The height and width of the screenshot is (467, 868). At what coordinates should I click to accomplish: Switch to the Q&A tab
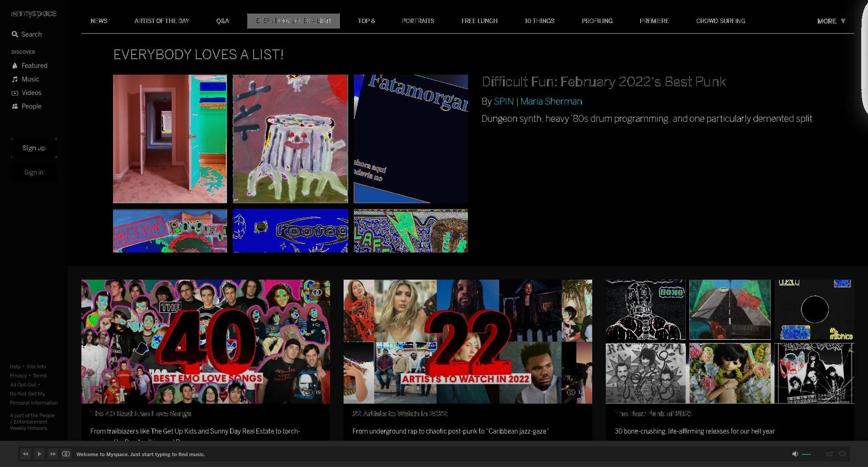(x=222, y=21)
